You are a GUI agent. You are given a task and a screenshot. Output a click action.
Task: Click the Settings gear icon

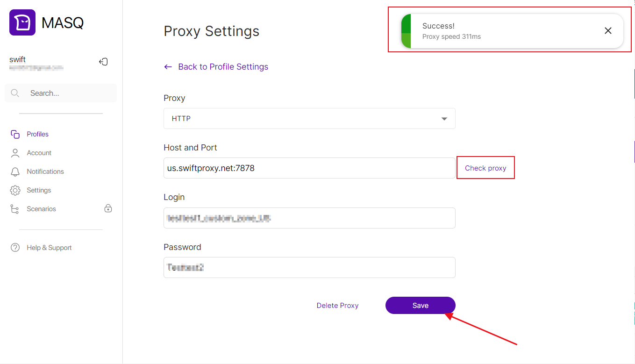[x=15, y=190]
